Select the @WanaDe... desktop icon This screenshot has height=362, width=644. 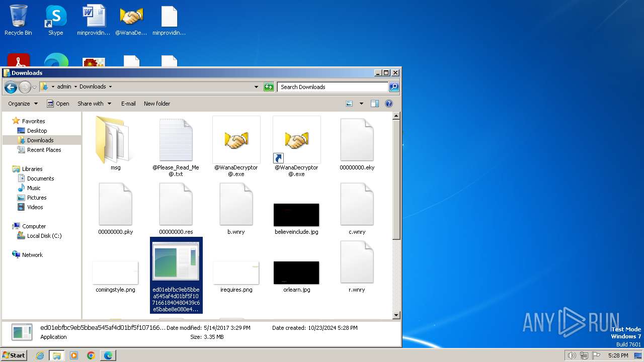coord(131,20)
